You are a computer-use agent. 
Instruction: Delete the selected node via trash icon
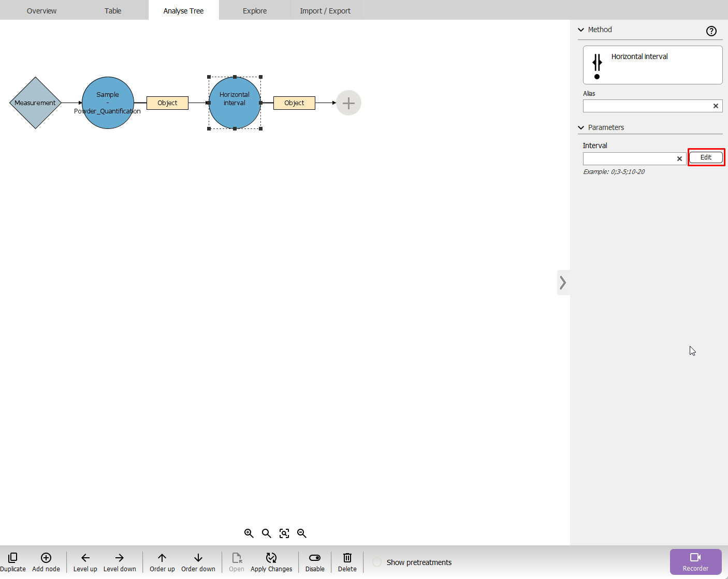pos(347,558)
